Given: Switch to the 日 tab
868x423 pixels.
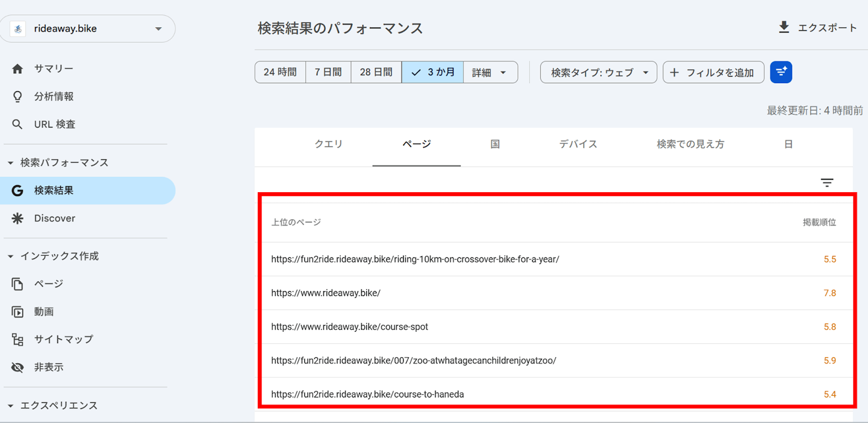Looking at the screenshot, I should [789, 144].
